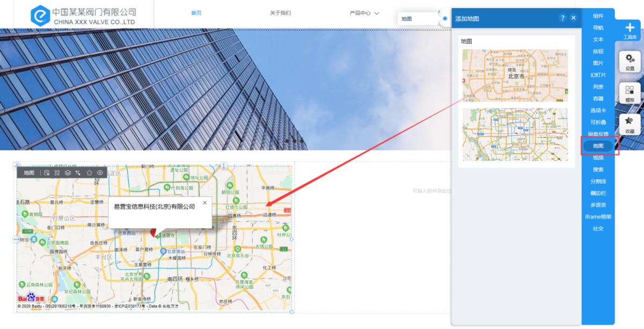Close the 添加地图 panel
Viewport: 644px width, 329px height.
click(573, 18)
